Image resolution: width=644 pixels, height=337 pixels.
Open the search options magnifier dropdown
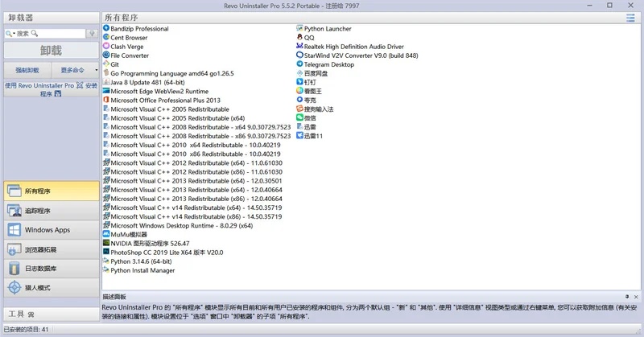click(10, 34)
